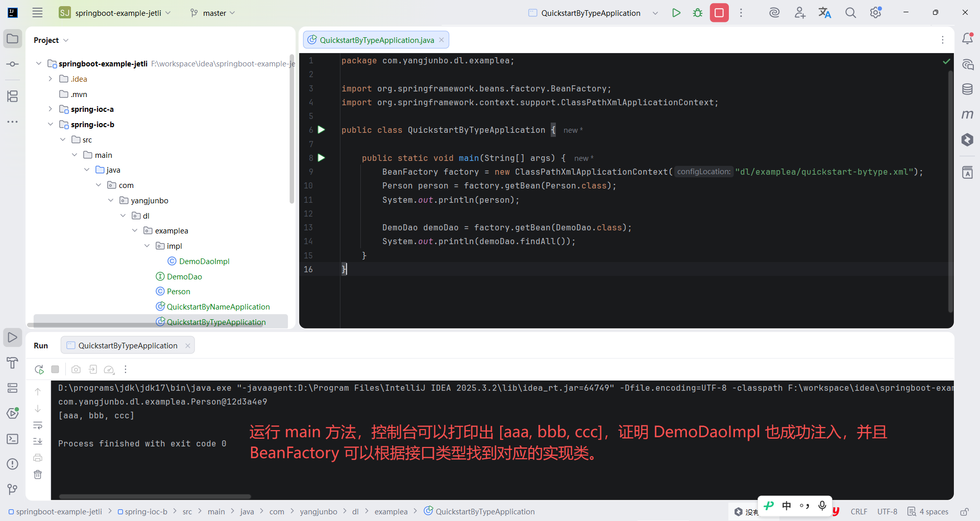
Task: Toggle read-only lock icon in status bar
Action: [965, 512]
